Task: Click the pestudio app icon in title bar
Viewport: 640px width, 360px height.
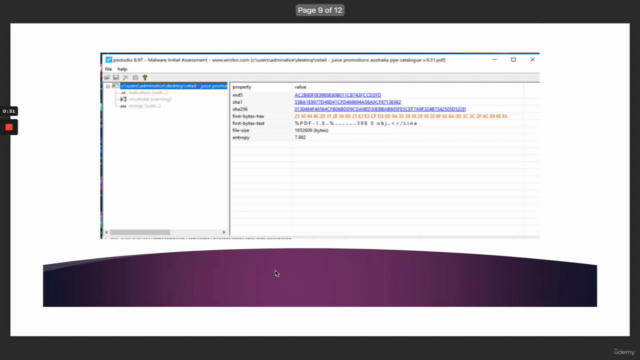Action: pyautogui.click(x=109, y=60)
